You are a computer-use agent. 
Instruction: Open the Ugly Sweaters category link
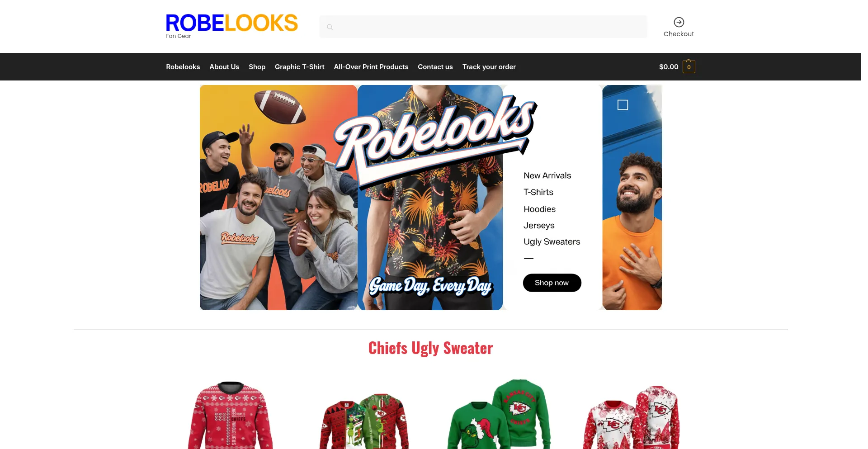[x=552, y=241]
